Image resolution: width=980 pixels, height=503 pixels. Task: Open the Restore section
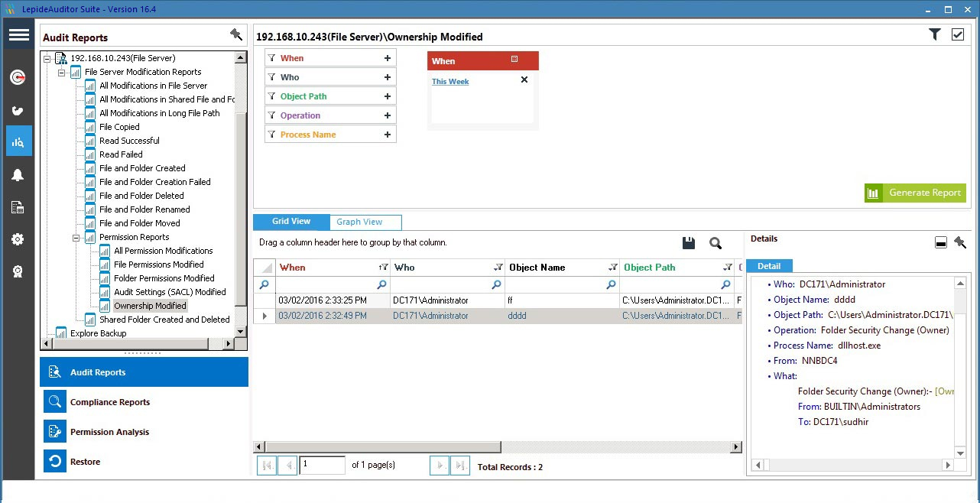(x=144, y=462)
